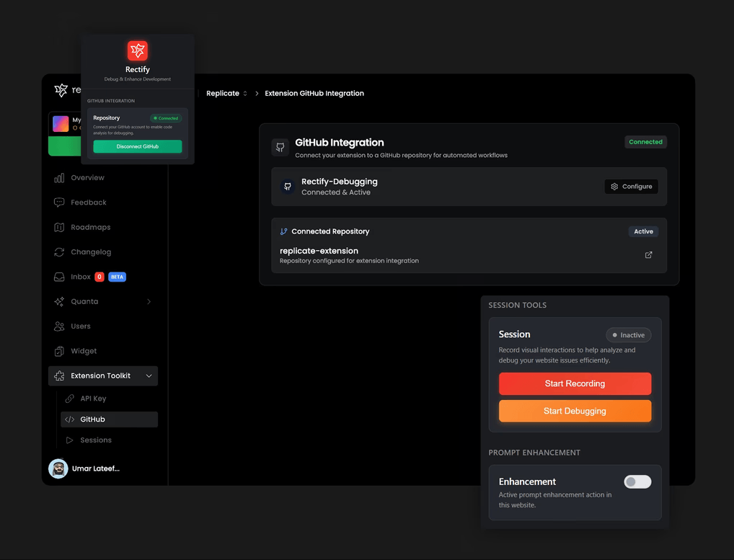
Task: Click the Start Recording button
Action: pyautogui.click(x=575, y=383)
